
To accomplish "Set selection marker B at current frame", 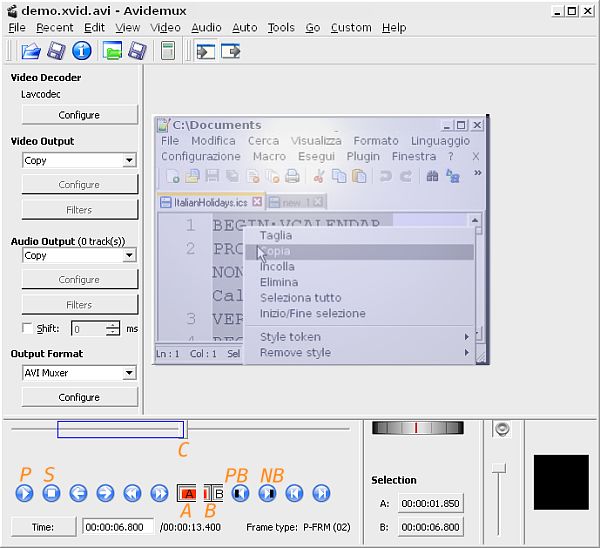I will [x=213, y=493].
